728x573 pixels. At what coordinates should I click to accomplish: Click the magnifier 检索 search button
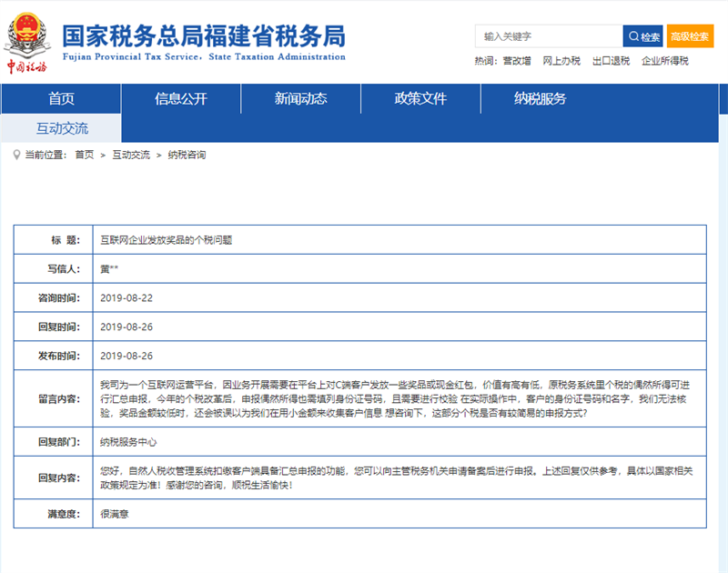pos(642,36)
